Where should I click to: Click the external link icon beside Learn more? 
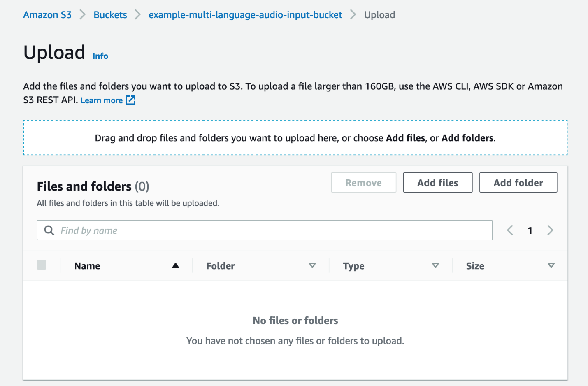point(130,100)
